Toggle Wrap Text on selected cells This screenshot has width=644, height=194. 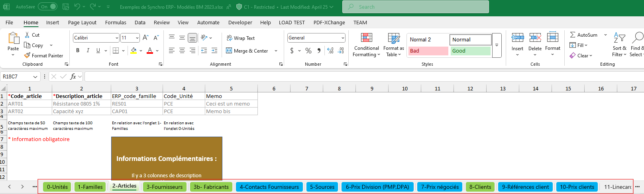pos(241,38)
